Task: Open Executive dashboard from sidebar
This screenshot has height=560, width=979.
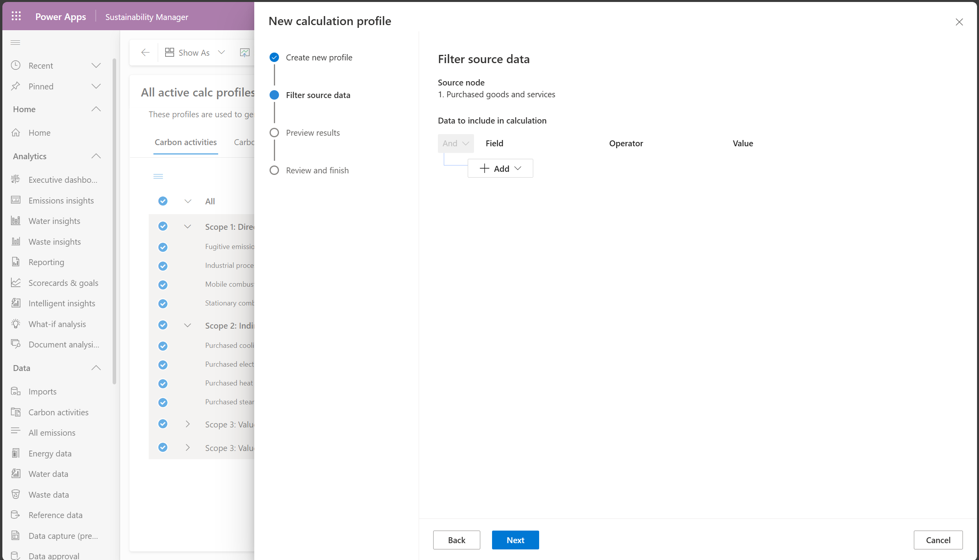Action: pyautogui.click(x=62, y=180)
